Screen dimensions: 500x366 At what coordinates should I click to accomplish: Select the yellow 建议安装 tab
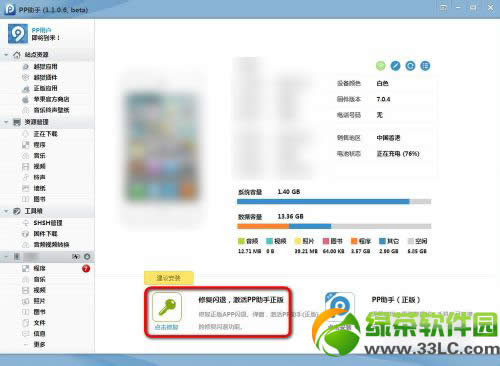[x=169, y=278]
